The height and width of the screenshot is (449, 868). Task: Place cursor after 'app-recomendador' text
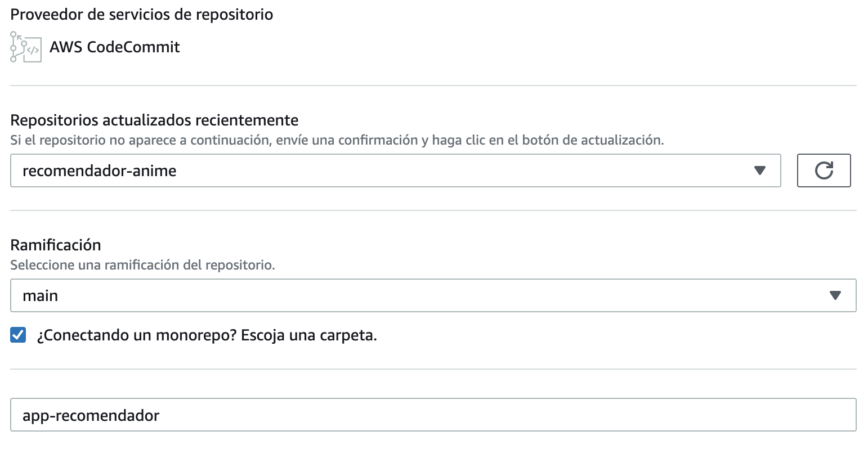[x=160, y=416]
